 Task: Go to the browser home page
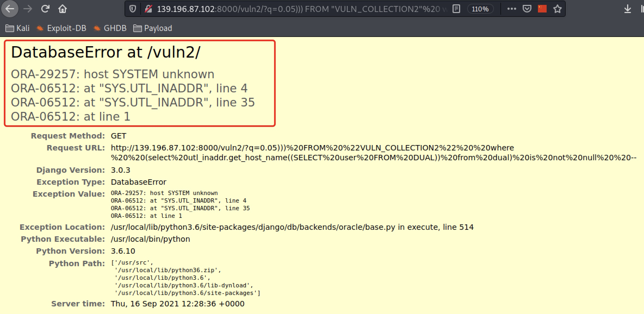(63, 9)
